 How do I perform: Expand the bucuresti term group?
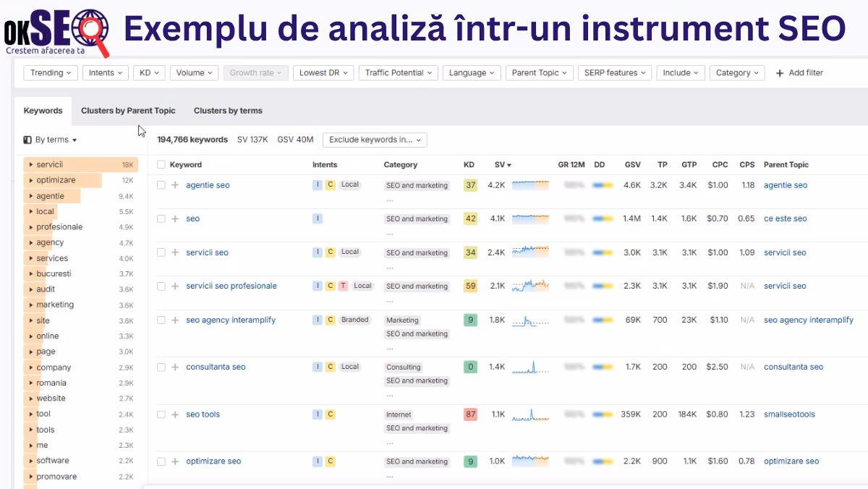pyautogui.click(x=31, y=273)
